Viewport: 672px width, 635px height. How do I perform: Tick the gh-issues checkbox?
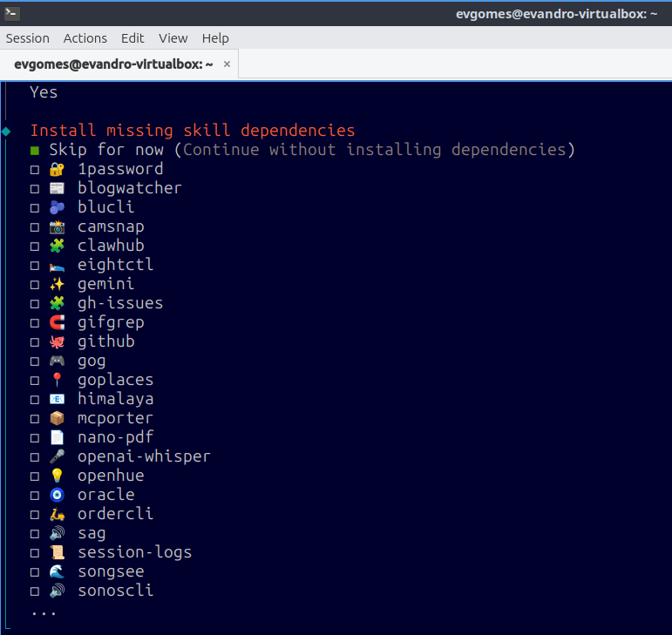(x=35, y=304)
